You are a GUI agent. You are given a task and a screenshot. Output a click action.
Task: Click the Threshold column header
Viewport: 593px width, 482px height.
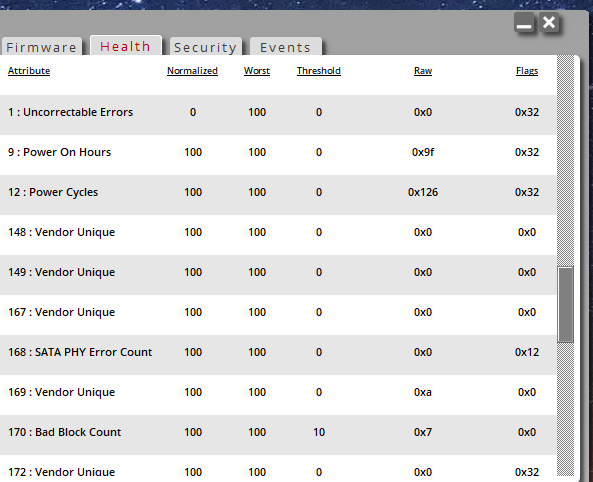click(x=319, y=71)
